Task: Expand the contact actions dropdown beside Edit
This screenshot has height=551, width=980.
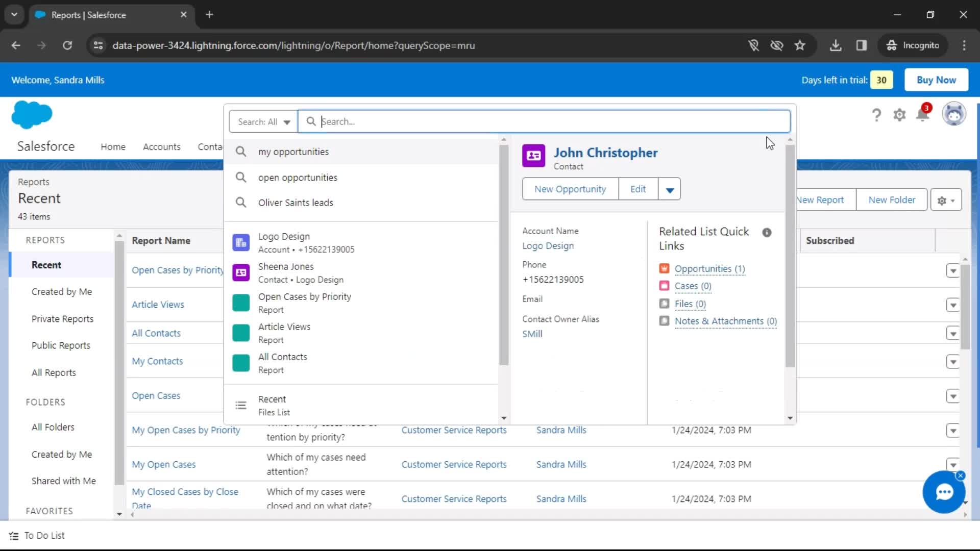Action: 670,189
